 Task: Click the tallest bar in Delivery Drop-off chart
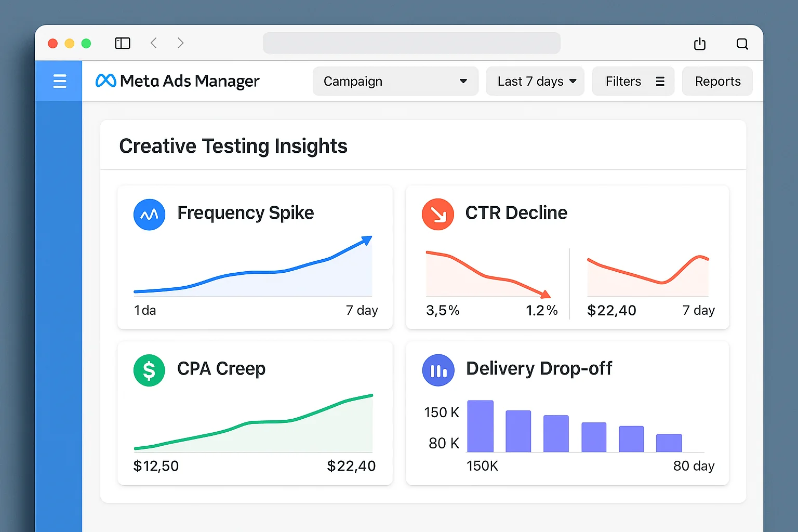(480, 426)
